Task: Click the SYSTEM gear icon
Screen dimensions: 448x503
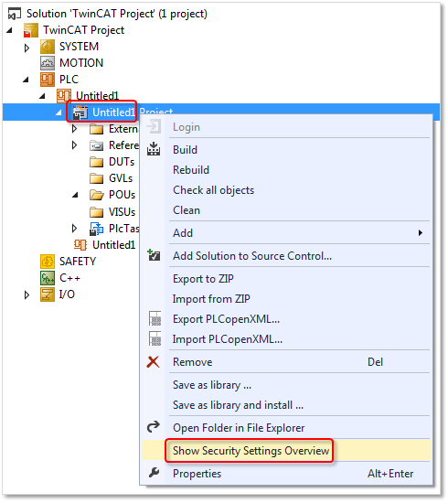Action: click(48, 47)
